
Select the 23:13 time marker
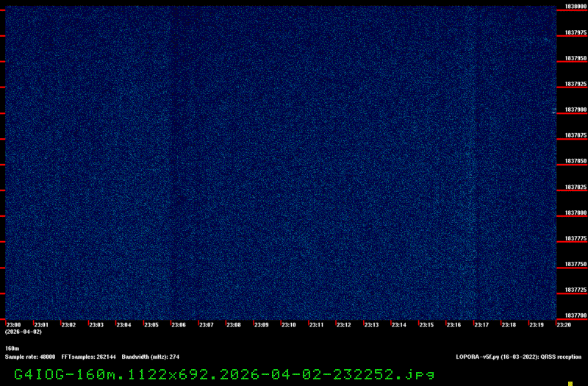372,325
